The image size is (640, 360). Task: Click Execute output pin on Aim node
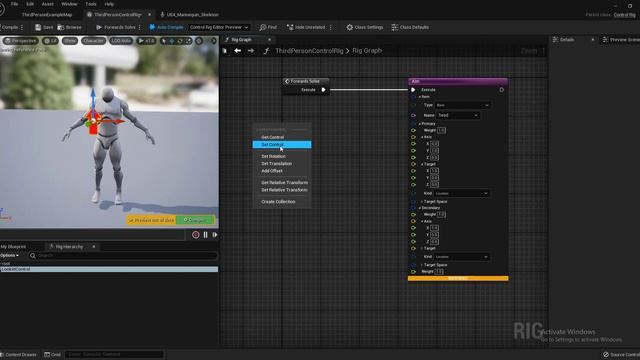(502, 90)
